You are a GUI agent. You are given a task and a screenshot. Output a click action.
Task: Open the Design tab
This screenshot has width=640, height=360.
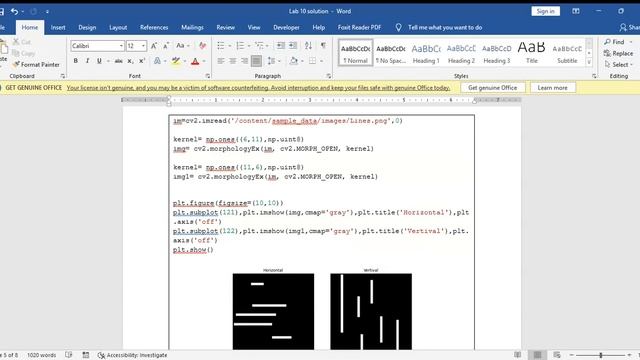coord(87,27)
